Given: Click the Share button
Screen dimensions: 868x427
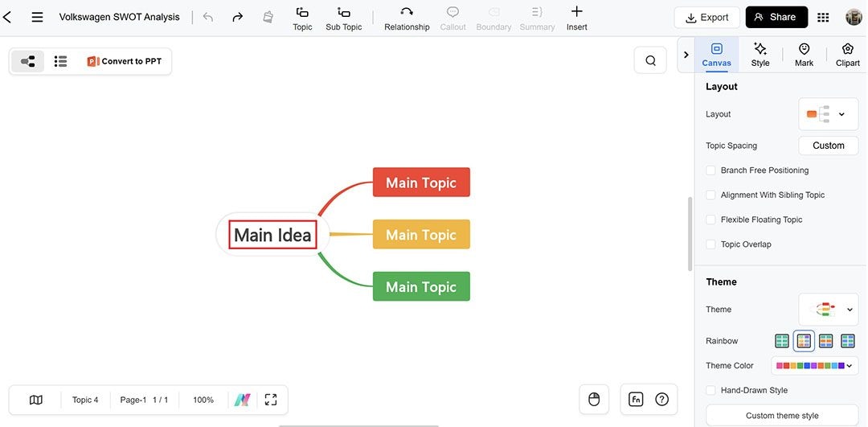Looking at the screenshot, I should (776, 17).
